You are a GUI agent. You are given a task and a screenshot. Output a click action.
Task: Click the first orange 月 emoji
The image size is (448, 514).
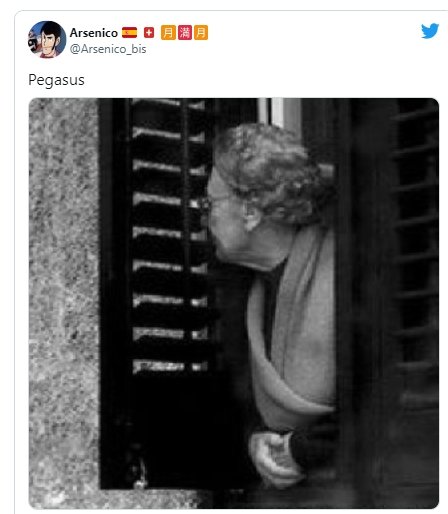(x=168, y=33)
